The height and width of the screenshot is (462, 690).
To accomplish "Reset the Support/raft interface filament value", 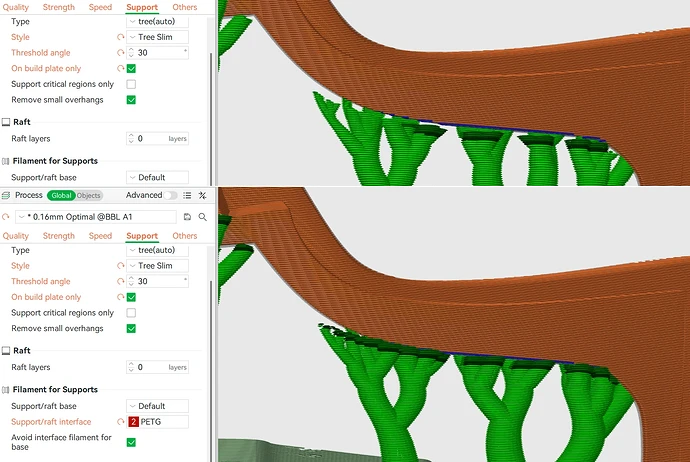I will [121, 422].
